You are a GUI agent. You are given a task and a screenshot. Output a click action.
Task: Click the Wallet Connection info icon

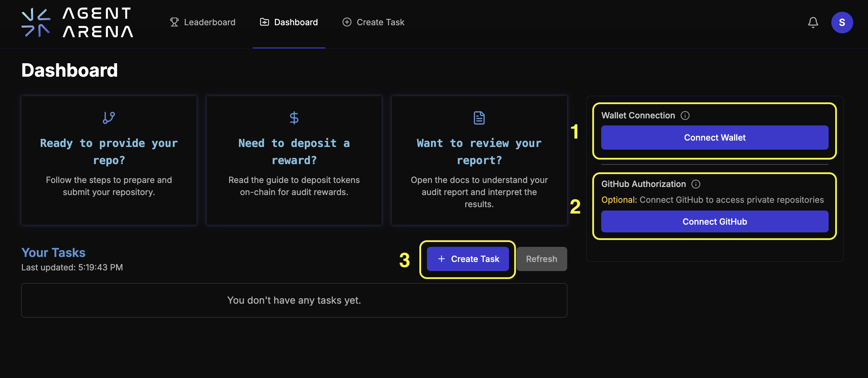tap(685, 116)
